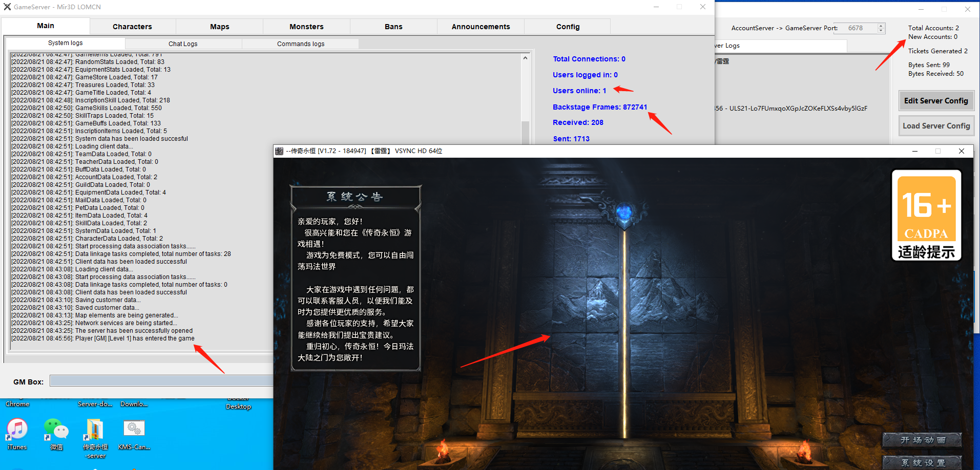Click the ULS21 ticket string in account server log
This screenshot has width=980, height=470.
click(798, 109)
